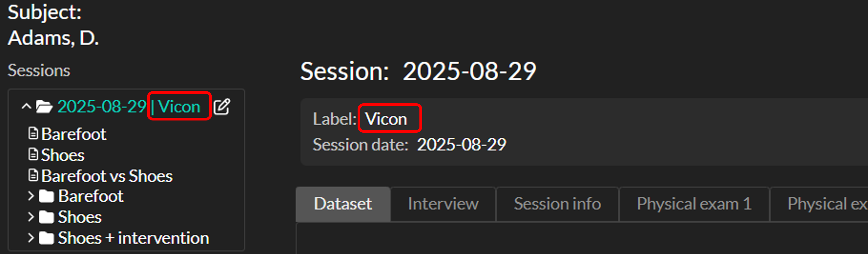Select the Shoes + intervention folder label
This screenshot has height=254, width=868.
(133, 238)
